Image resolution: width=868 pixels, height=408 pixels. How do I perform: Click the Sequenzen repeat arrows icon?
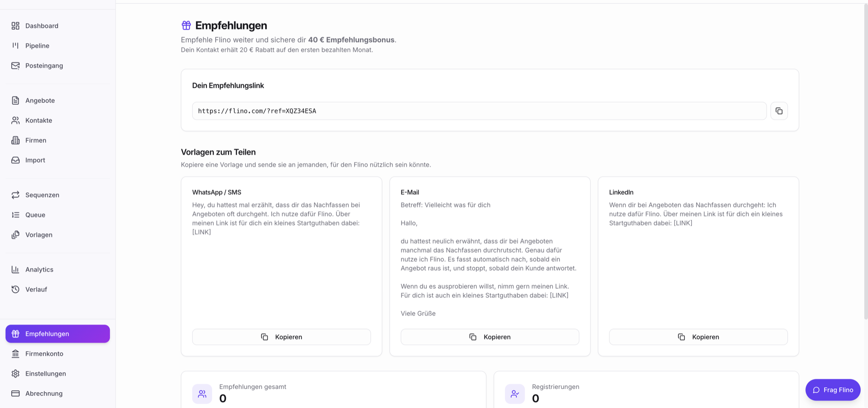(x=16, y=195)
